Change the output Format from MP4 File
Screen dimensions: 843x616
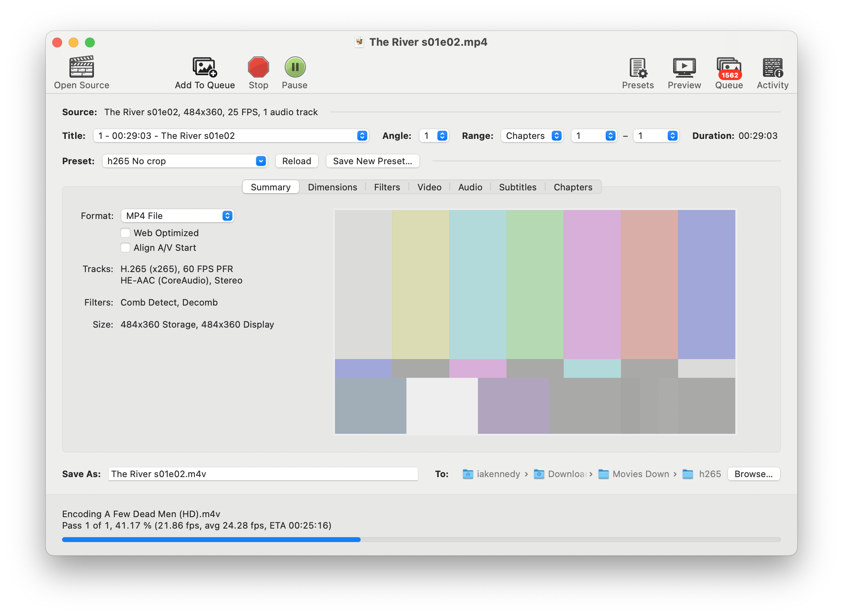(x=227, y=215)
